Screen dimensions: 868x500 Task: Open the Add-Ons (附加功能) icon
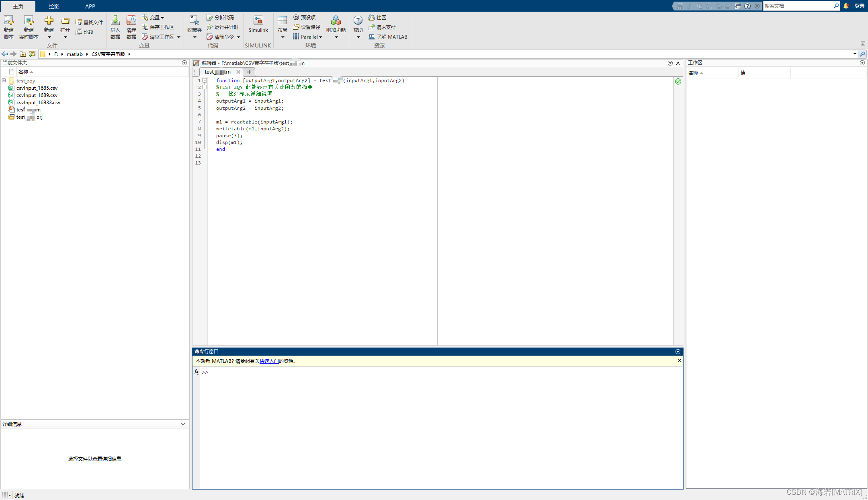[x=336, y=21]
